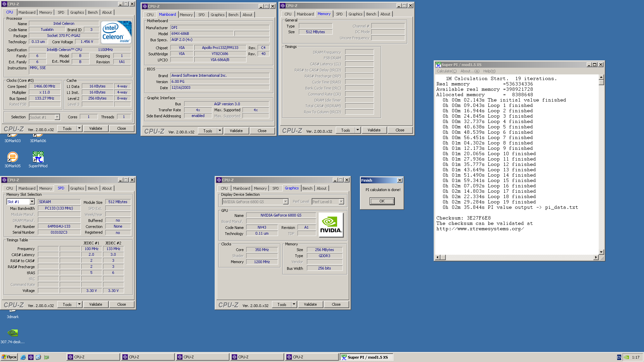Click Super PI horizontal scrollbar left arrow
The width and height of the screenshot is (644, 362).
pyautogui.click(x=438, y=257)
